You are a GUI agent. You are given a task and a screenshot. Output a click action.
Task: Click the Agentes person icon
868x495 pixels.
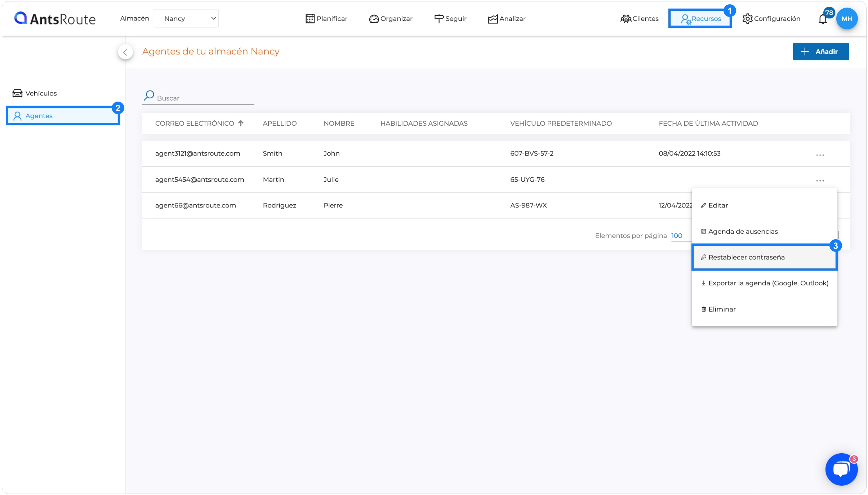tap(17, 116)
